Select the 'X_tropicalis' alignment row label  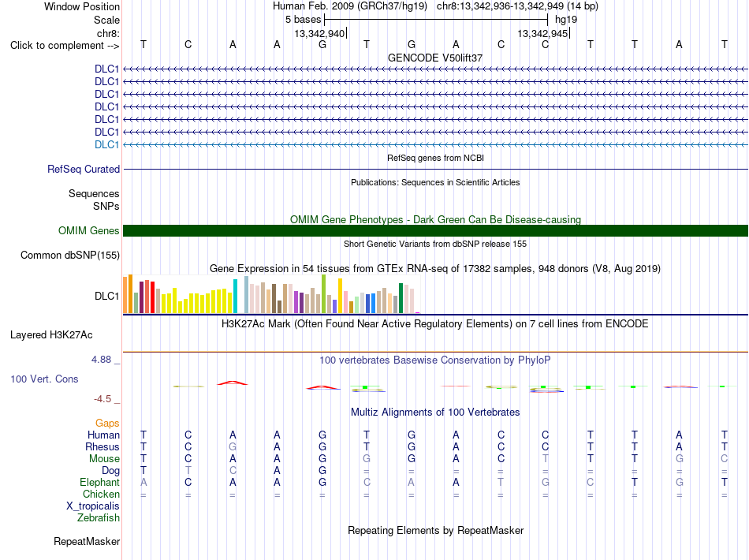pos(93,506)
